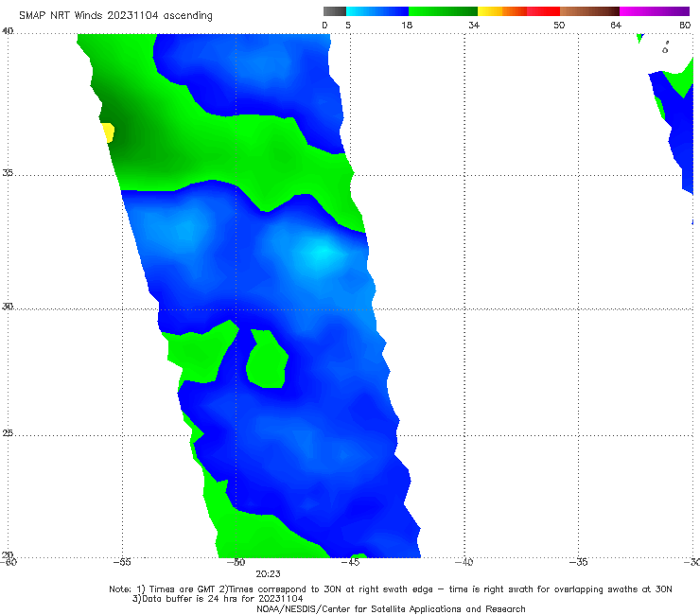Click the latitude label '40'
This screenshot has width=700, height=615.
8,31
